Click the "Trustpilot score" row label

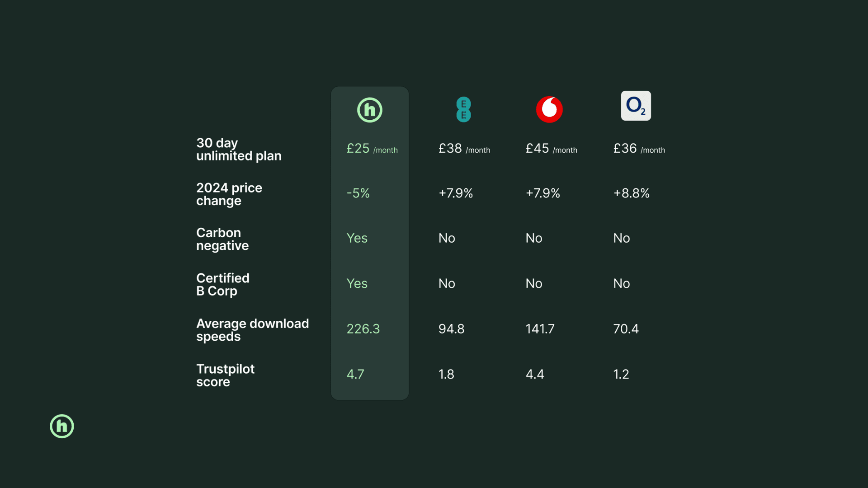[225, 375]
